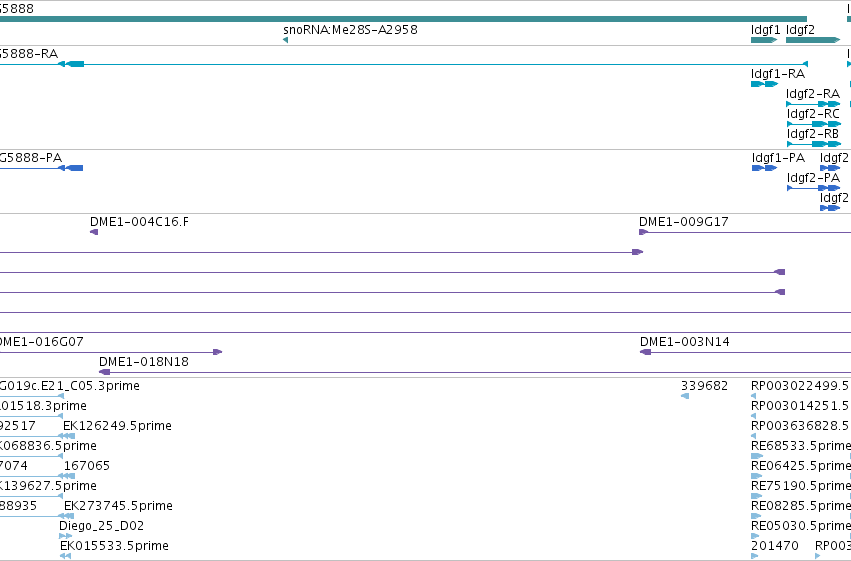Image resolution: width=851 pixels, height=561 pixels.
Task: Select EST RP003636828.5
Action: [801, 426]
